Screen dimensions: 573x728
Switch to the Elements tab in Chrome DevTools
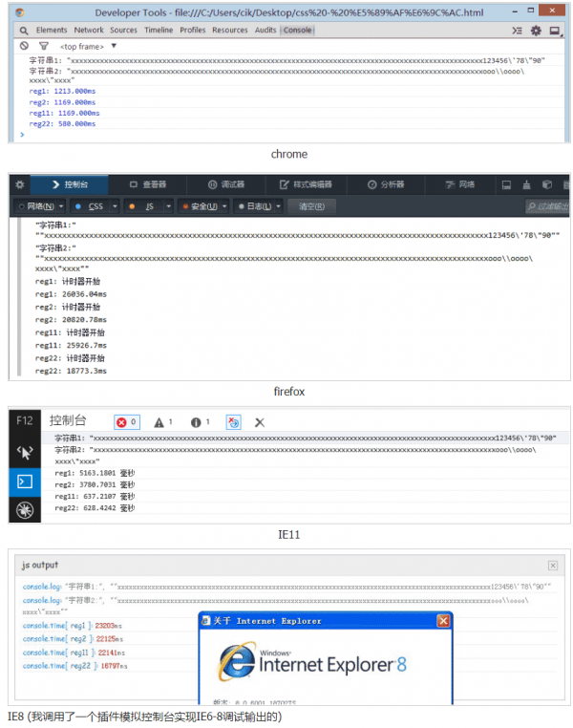coord(52,31)
